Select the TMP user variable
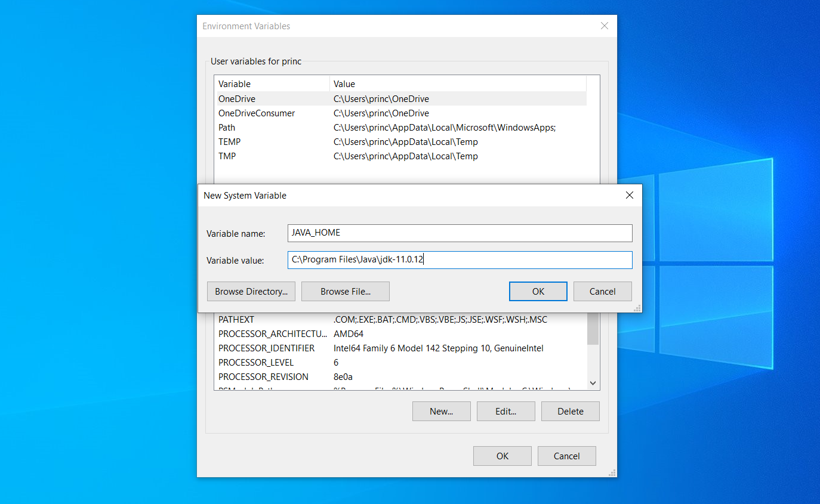 (400, 156)
